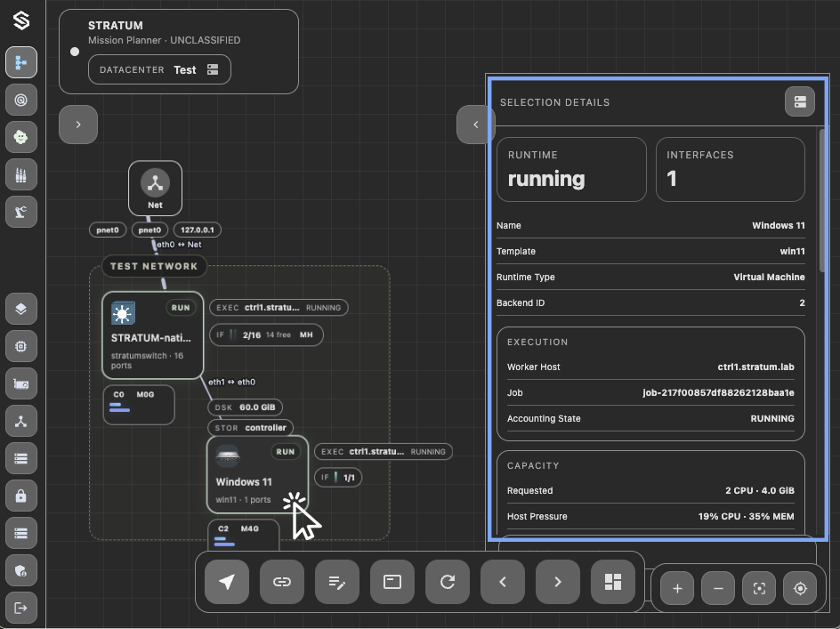This screenshot has width=840, height=629.
Task: Zoom out with the minus button
Action: [718, 588]
